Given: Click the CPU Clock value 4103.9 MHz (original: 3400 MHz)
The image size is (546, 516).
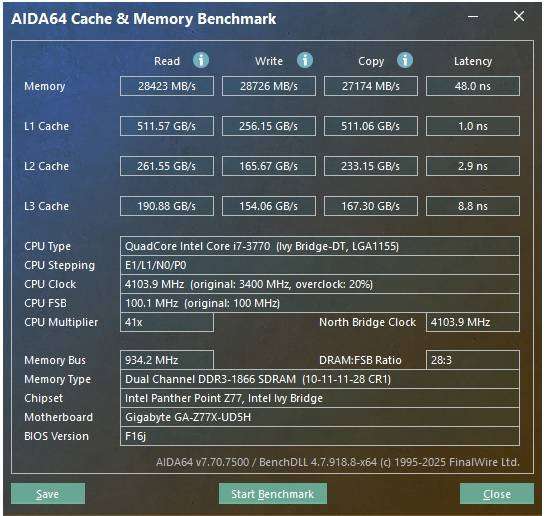Looking at the screenshot, I should [x=320, y=284].
